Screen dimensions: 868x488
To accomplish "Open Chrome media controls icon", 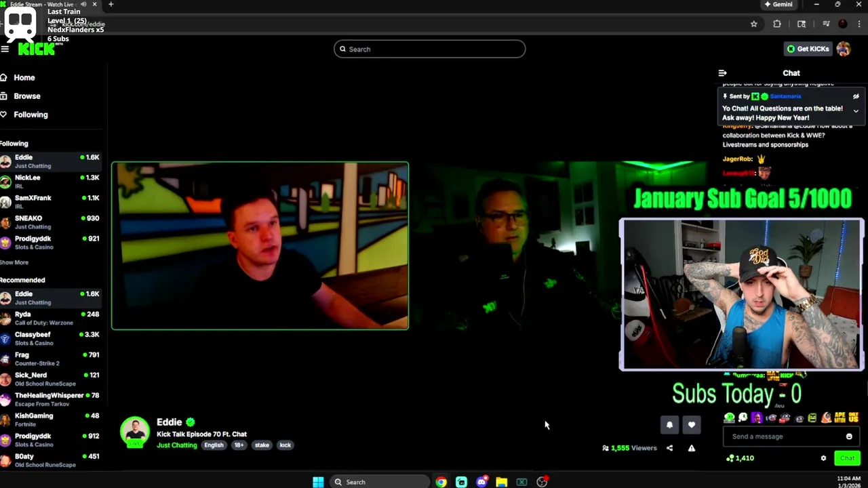I will (826, 24).
